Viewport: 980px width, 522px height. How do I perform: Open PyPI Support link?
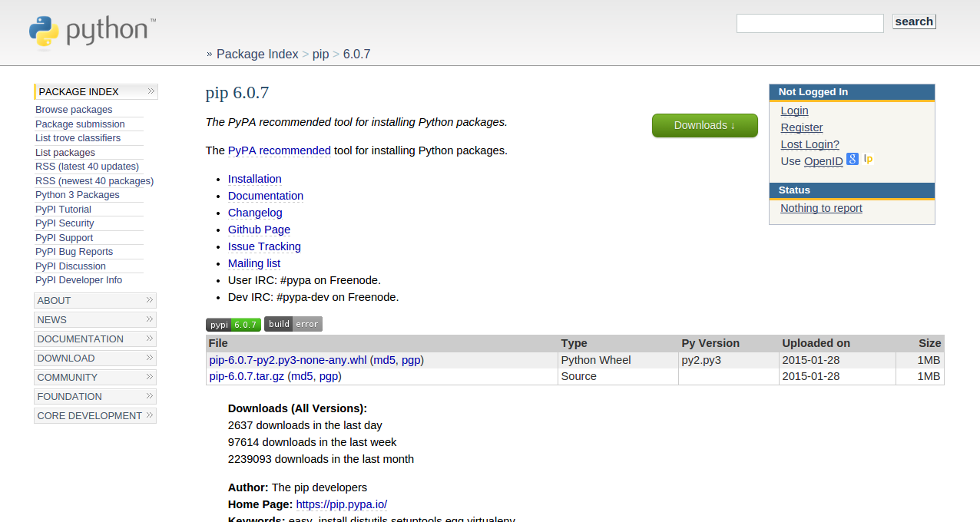(x=64, y=237)
